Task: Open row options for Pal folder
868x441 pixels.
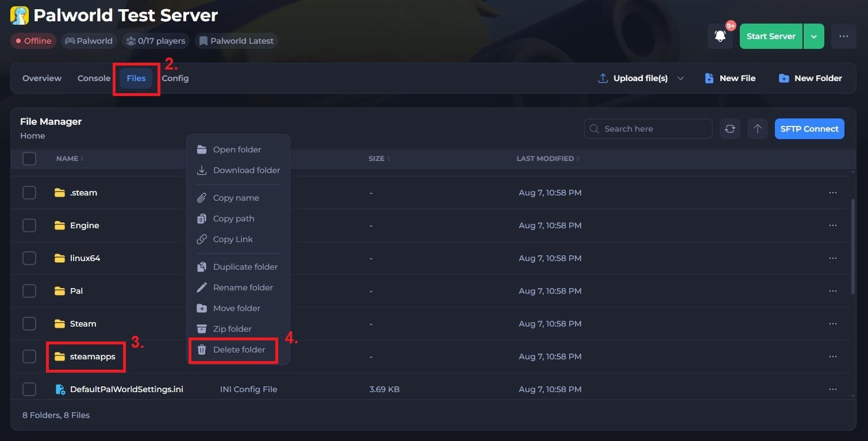Action: tap(833, 291)
